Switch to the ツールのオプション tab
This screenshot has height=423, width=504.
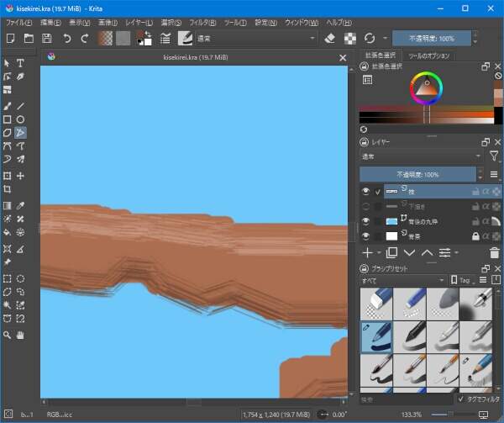(x=430, y=56)
